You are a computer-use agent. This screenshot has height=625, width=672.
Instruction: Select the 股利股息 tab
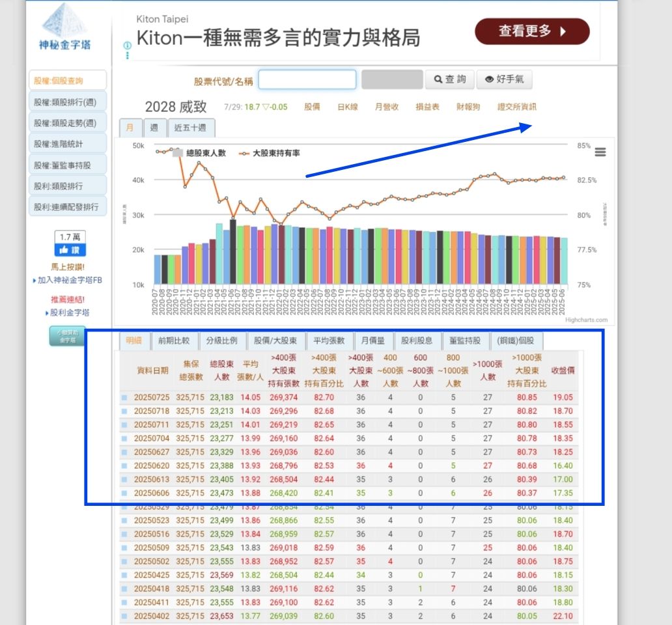pos(417,340)
